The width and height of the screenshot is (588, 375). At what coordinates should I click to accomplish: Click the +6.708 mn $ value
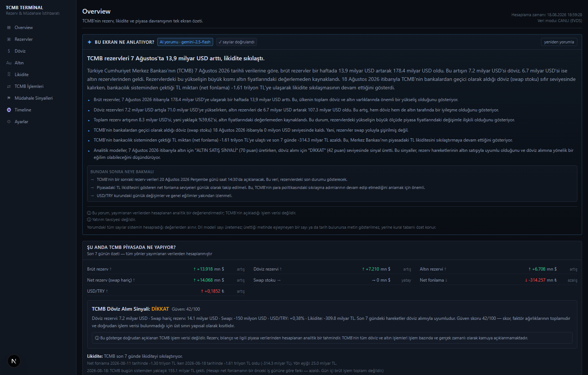point(542,269)
